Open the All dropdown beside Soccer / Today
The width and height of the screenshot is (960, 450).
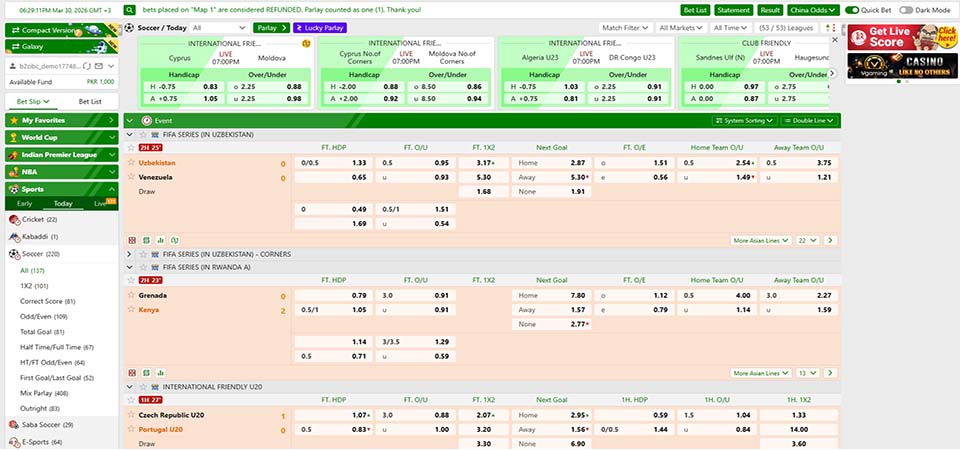(219, 28)
